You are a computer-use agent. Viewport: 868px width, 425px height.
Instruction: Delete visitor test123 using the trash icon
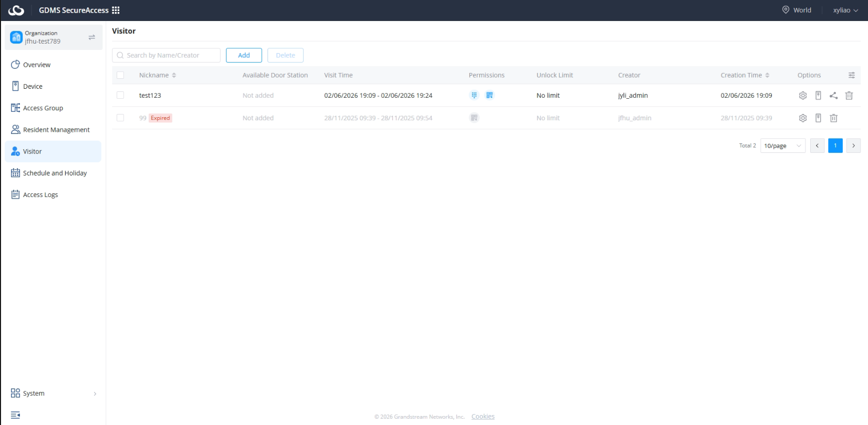[849, 96]
